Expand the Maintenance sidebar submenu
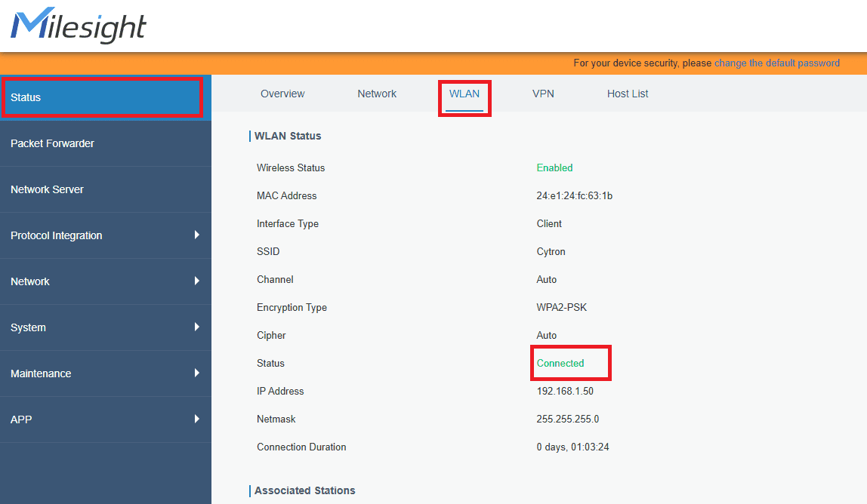This screenshot has height=504, width=867. pyautogui.click(x=198, y=373)
